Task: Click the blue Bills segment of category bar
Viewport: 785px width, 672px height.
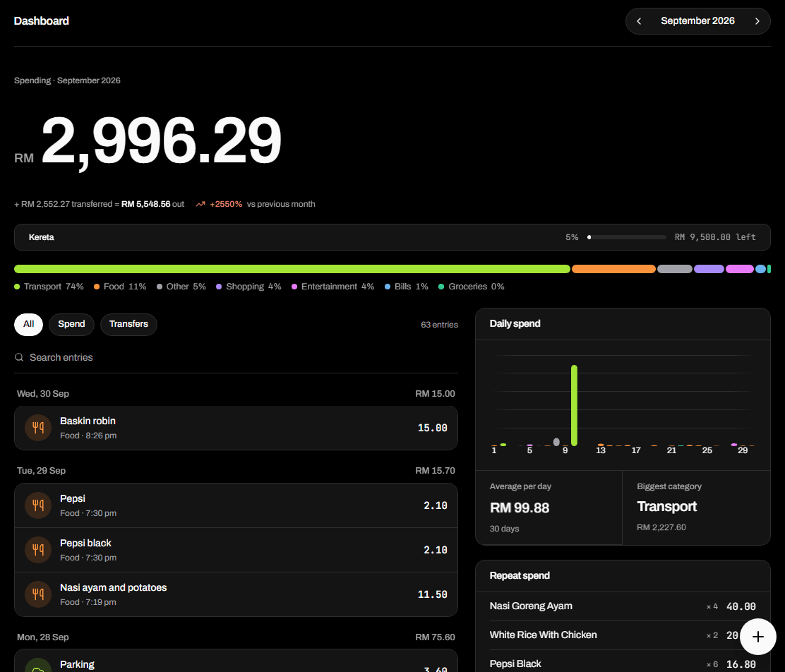Action: click(760, 269)
